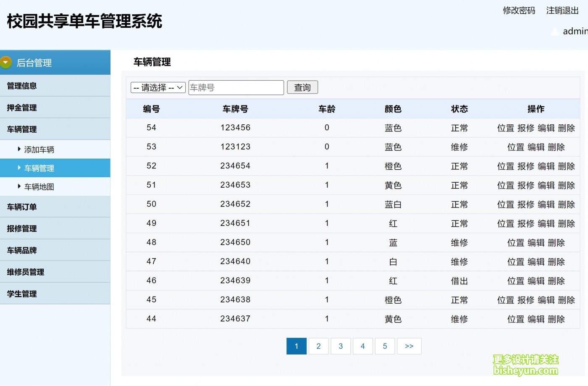588x386 pixels.
Task: Open 报修管理 in the sidebar
Action: (22, 228)
